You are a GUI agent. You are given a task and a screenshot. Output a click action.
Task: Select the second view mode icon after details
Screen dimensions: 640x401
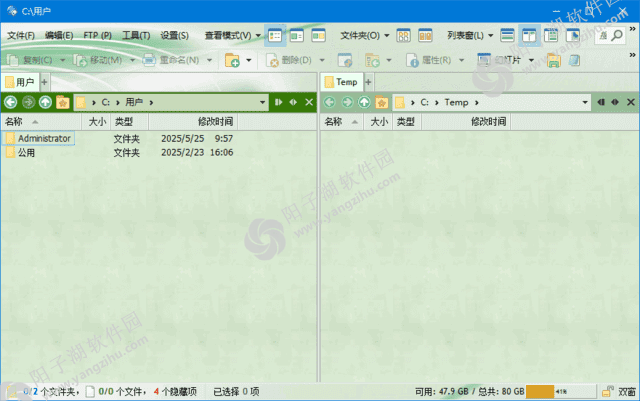(297, 36)
